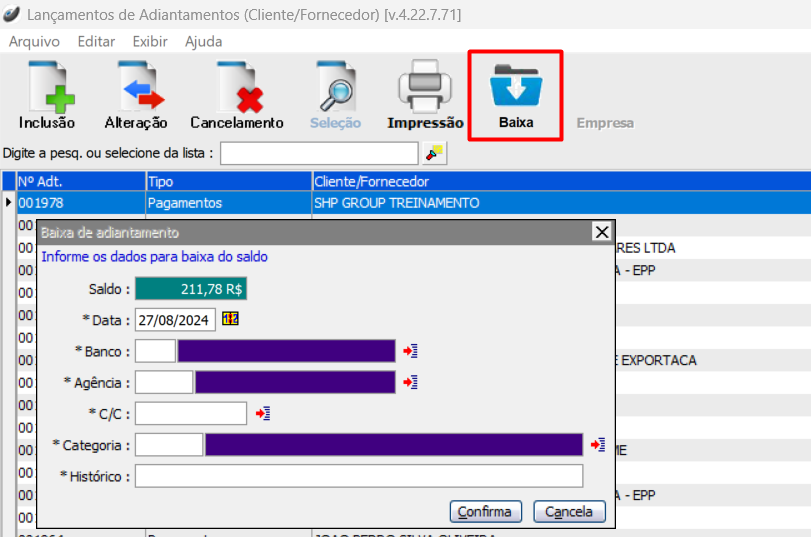Viewport: 811px width, 537px height.
Task: Open the Arquivo menu
Action: pyautogui.click(x=34, y=41)
